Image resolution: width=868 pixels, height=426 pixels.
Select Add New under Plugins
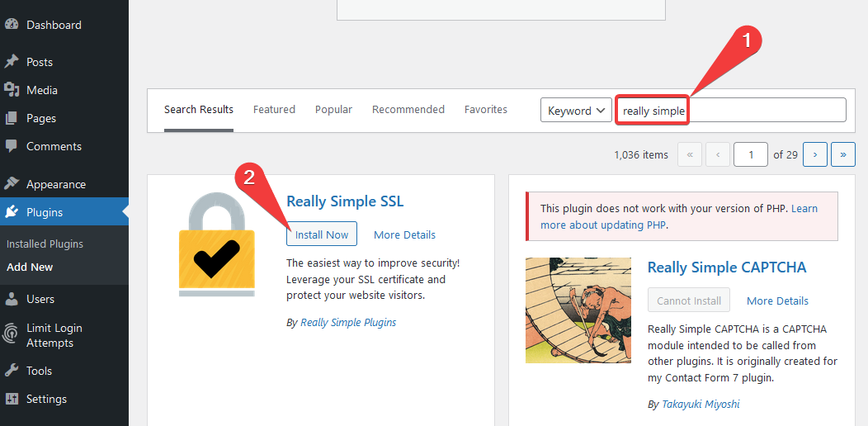tap(30, 267)
